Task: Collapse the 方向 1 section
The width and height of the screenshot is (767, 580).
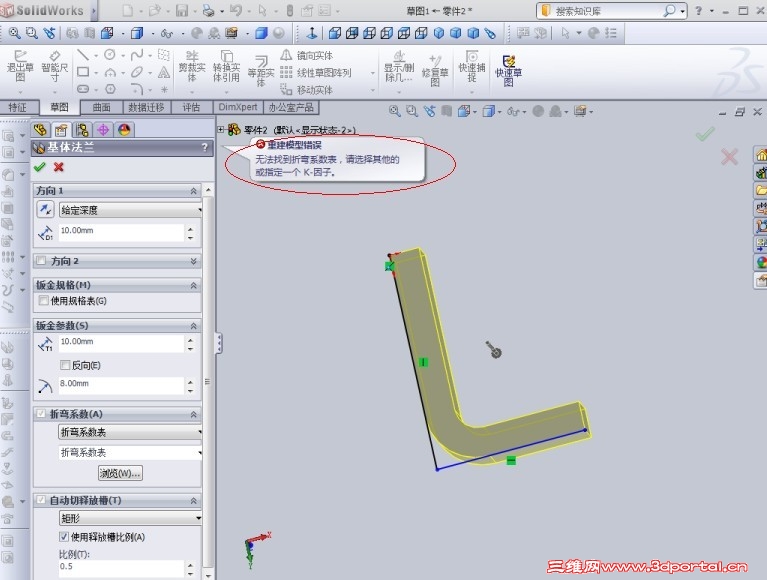Action: coord(194,191)
